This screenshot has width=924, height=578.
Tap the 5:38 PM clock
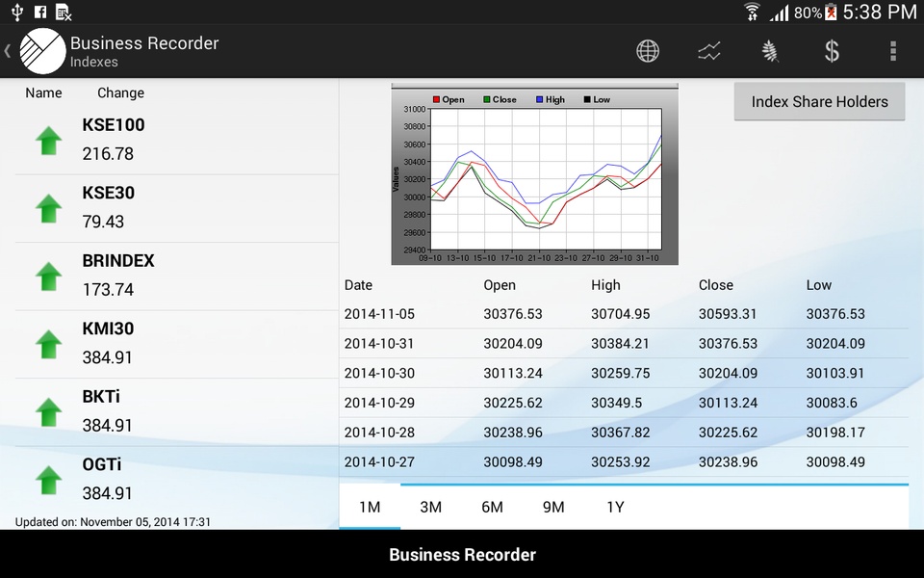[879, 12]
